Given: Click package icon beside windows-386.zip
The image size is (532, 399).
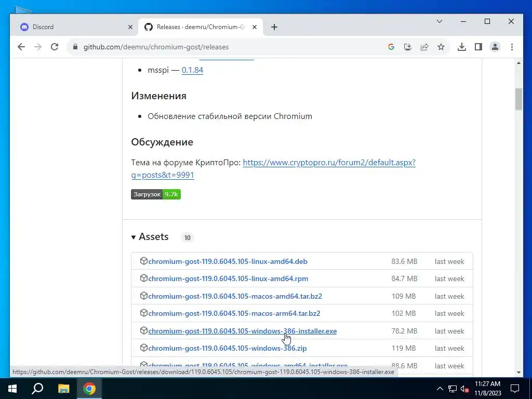Looking at the screenshot, I should pos(144,348).
